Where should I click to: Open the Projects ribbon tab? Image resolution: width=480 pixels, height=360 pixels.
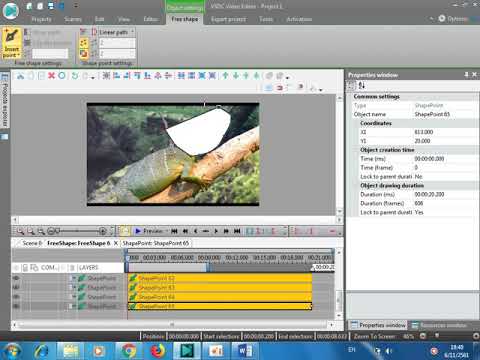coord(41,19)
